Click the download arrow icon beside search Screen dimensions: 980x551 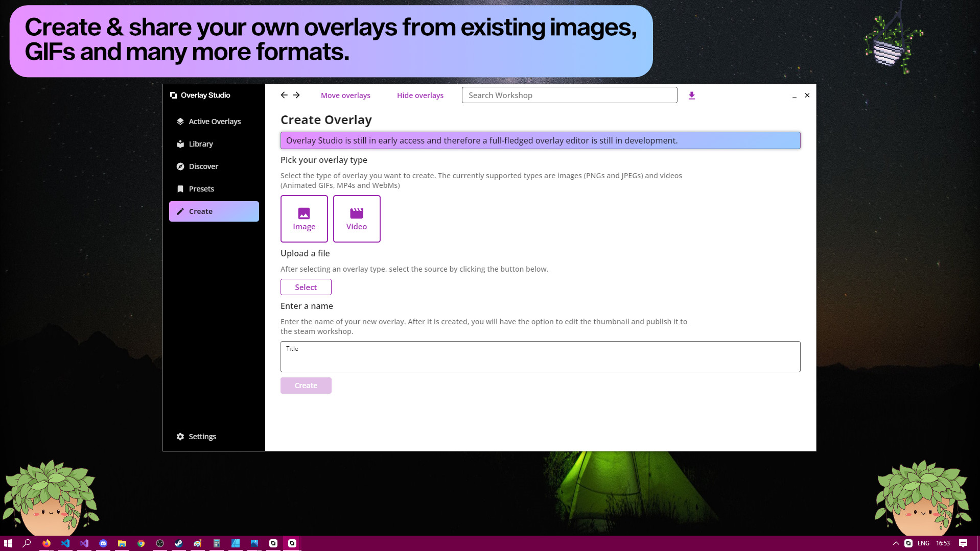click(691, 95)
